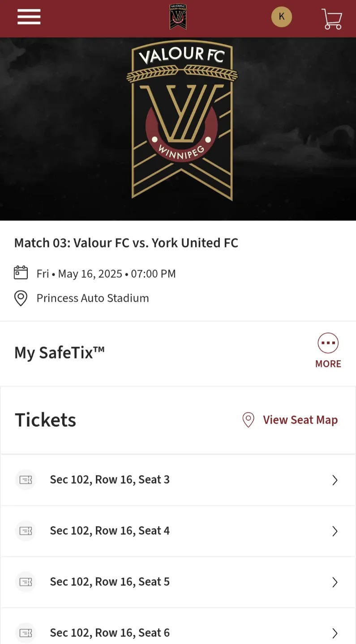Click the location pin beside Princess Auto Stadium
Screen dimensions: 356x644
point(21,298)
